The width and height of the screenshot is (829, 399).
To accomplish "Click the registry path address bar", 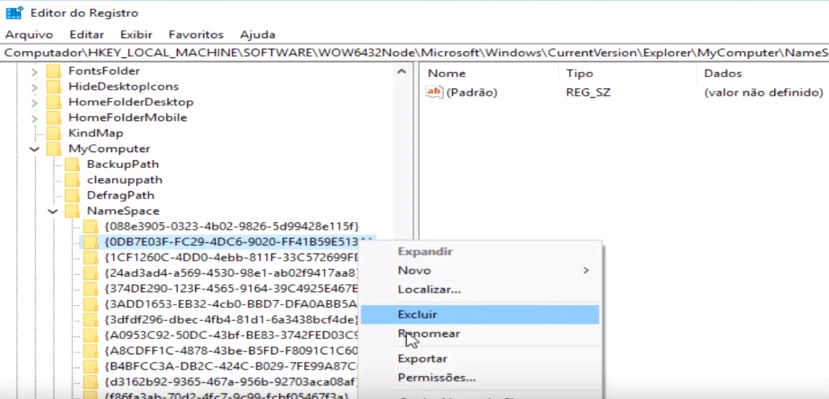I will [414, 53].
